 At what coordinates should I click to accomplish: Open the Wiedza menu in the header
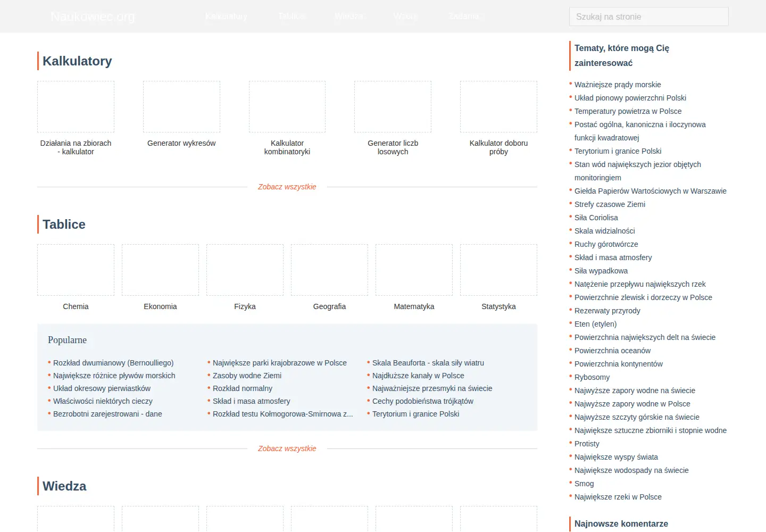349,16
